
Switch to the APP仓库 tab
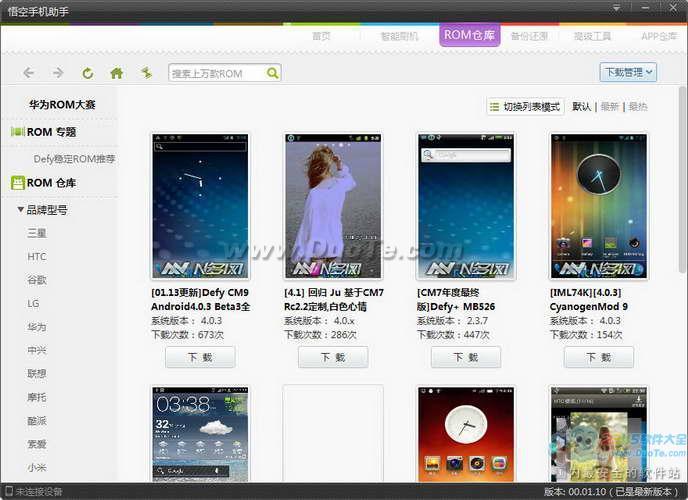point(659,36)
